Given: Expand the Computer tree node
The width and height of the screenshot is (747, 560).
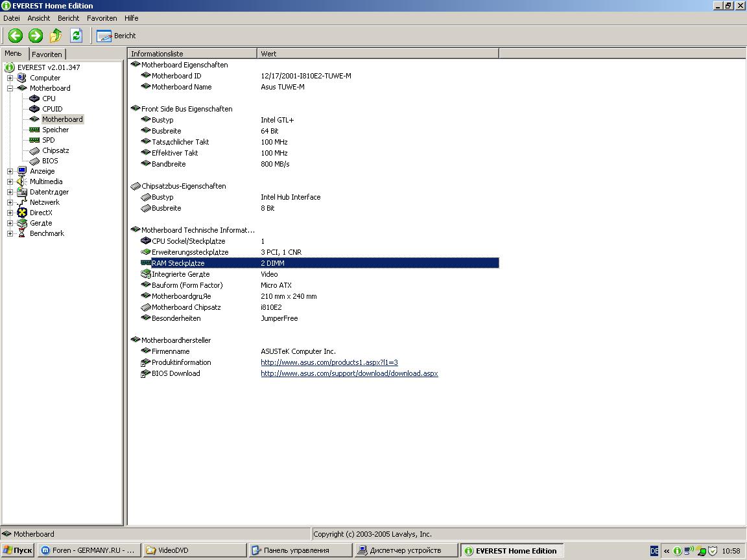Looking at the screenshot, I should coord(10,78).
